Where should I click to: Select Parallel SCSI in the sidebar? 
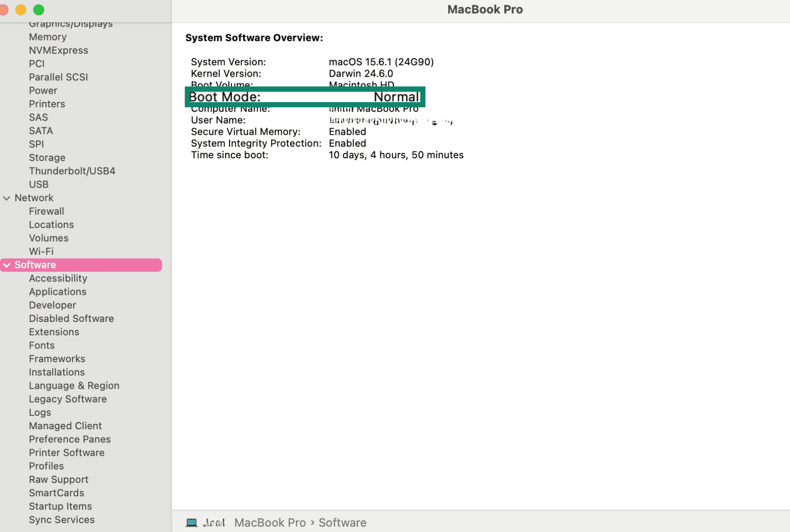pyautogui.click(x=59, y=77)
